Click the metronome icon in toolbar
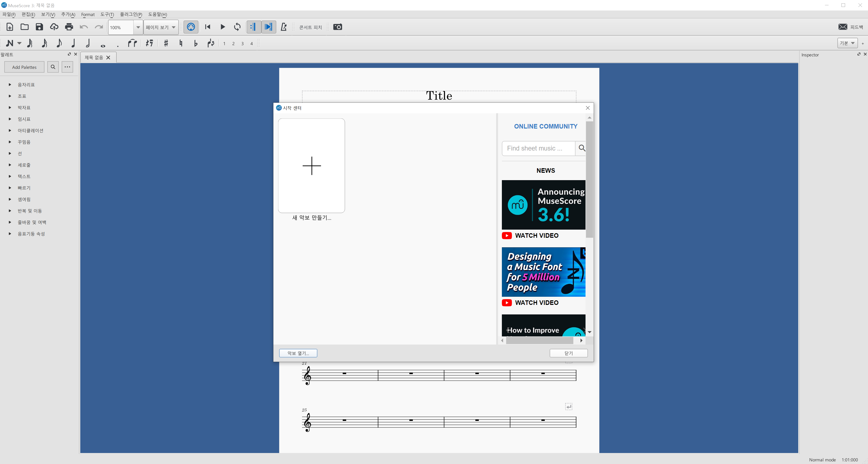Image resolution: width=868 pixels, height=464 pixels. pyautogui.click(x=284, y=27)
